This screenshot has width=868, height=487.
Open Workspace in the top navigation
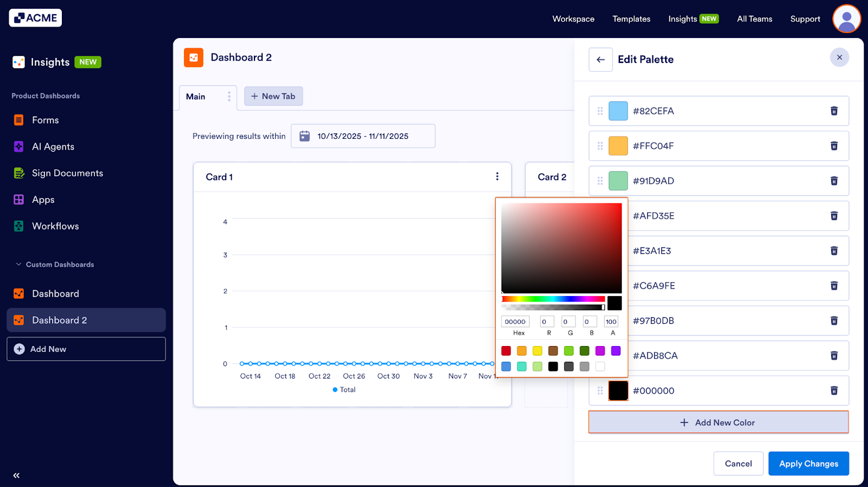pos(573,19)
